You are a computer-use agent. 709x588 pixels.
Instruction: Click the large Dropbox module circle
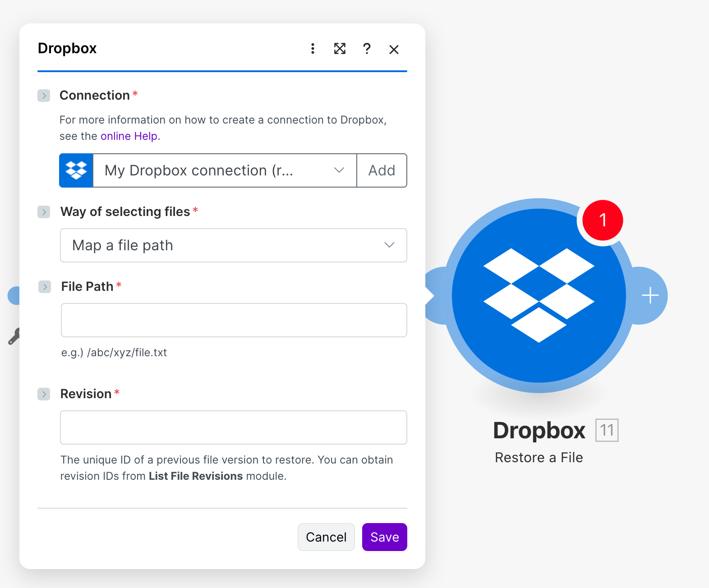tap(539, 295)
